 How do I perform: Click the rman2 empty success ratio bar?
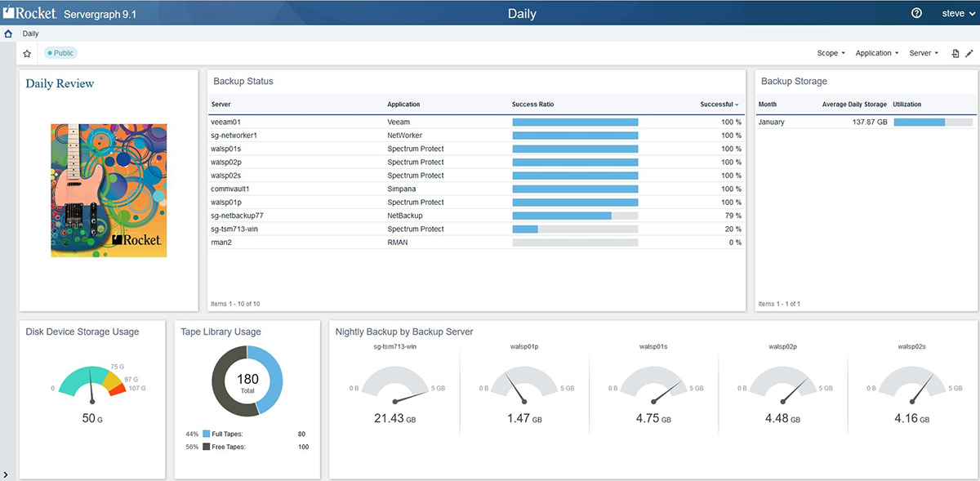pos(575,243)
